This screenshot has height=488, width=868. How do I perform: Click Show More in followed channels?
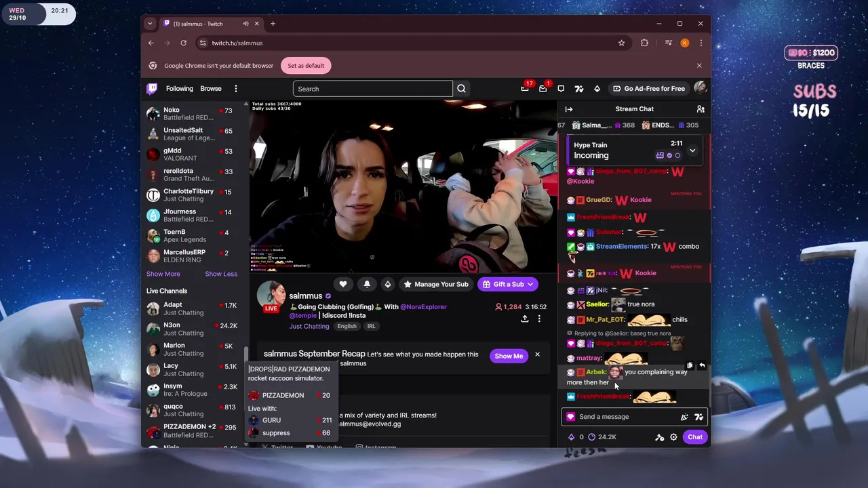click(x=163, y=274)
